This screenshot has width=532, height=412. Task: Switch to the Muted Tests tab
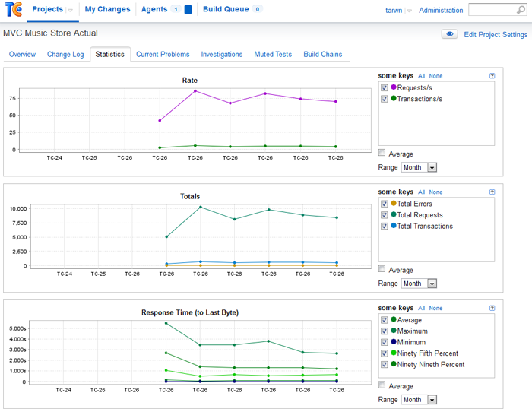tap(273, 54)
